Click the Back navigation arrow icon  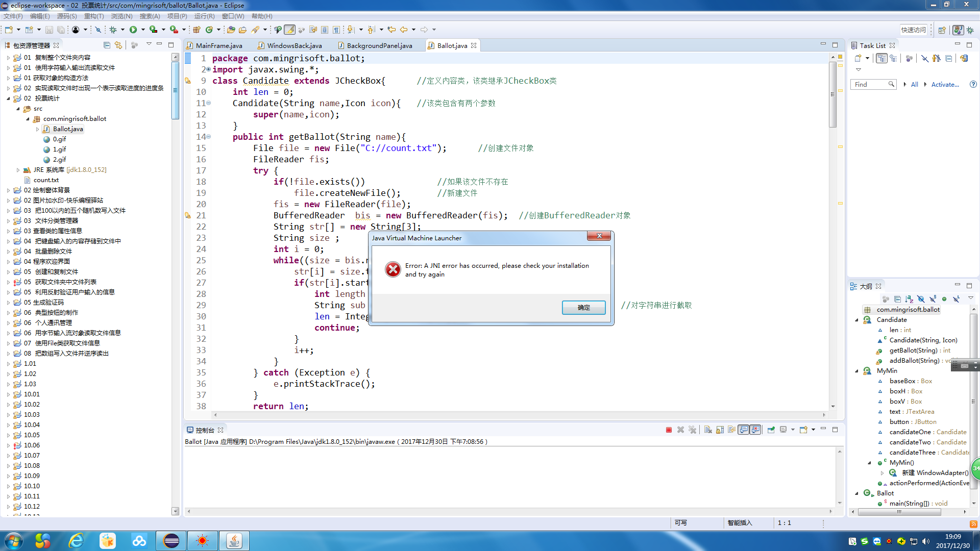404,30
